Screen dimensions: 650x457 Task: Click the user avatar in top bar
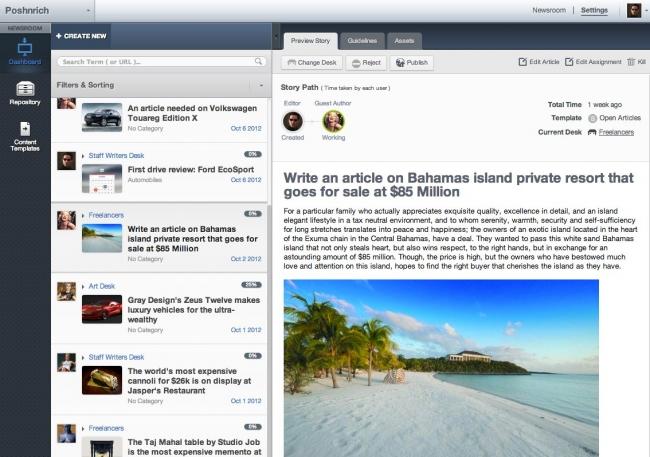pyautogui.click(x=634, y=10)
